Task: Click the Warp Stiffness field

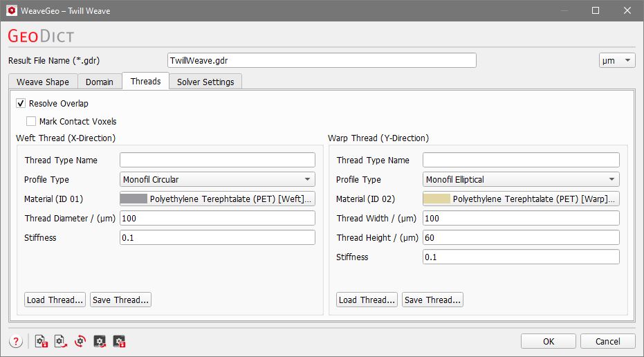Action: pos(521,257)
